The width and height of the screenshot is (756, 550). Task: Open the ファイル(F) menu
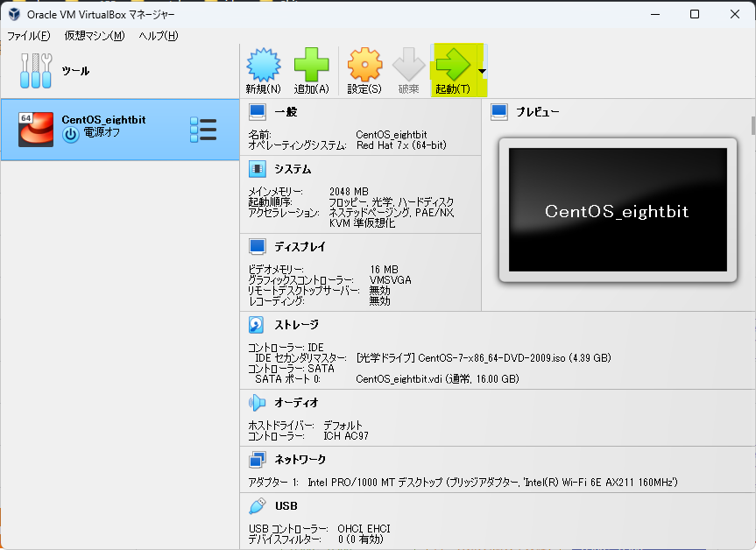(28, 36)
